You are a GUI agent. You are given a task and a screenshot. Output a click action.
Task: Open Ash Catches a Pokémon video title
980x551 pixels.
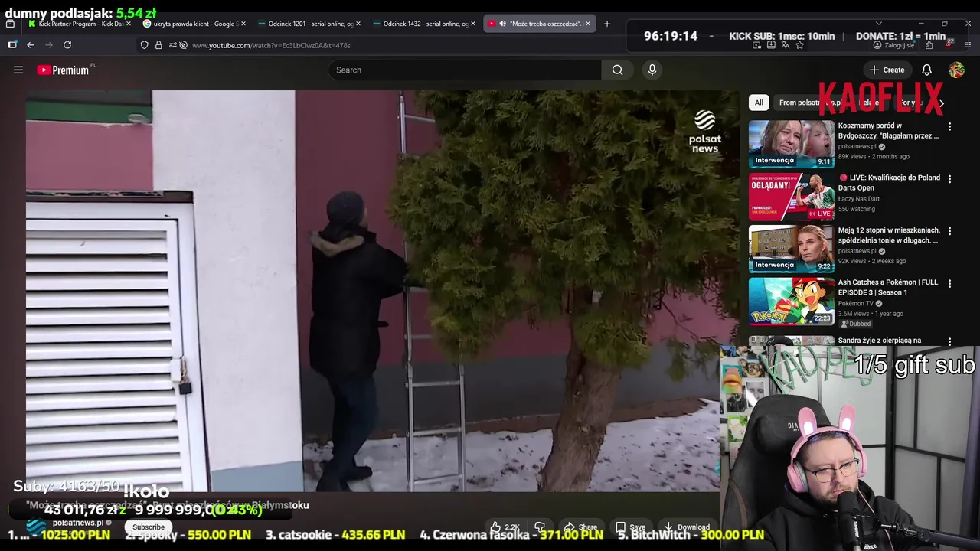(x=888, y=287)
